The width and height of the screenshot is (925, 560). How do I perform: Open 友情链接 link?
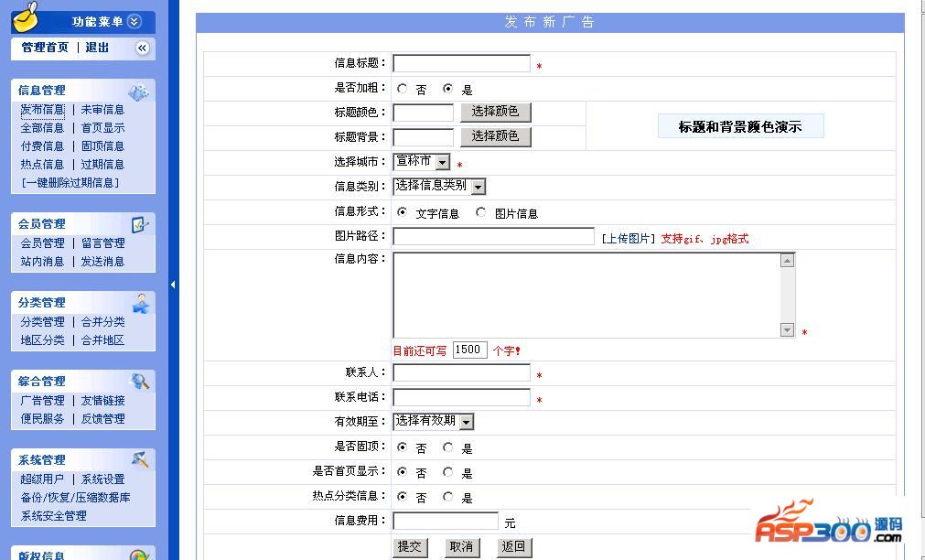coord(102,401)
